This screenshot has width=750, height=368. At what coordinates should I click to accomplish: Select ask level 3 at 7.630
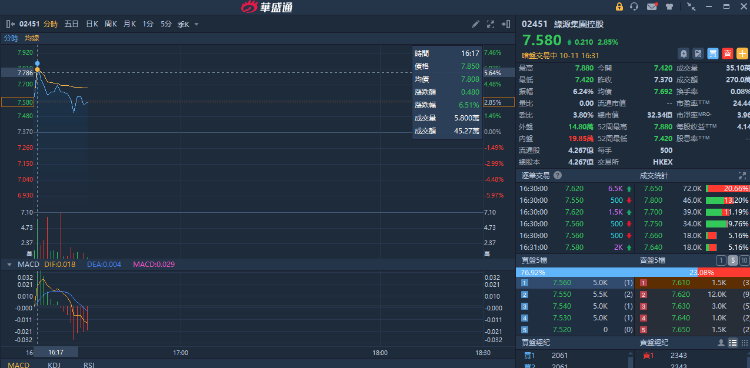tap(694, 306)
